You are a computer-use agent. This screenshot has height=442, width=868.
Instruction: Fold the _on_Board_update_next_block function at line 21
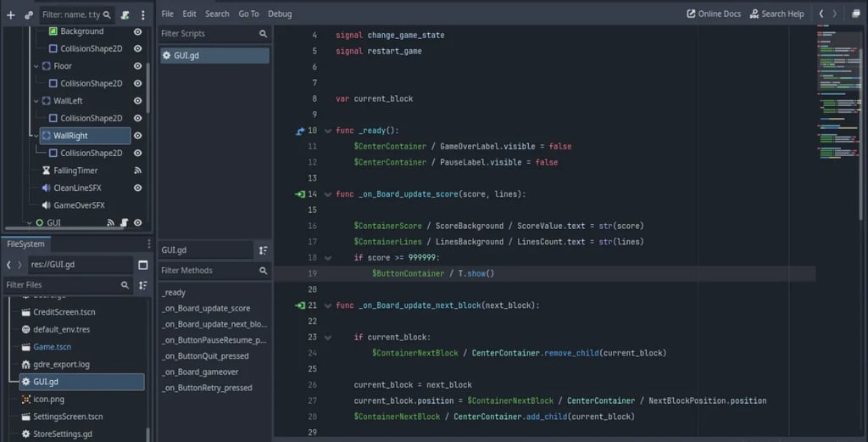[328, 305]
